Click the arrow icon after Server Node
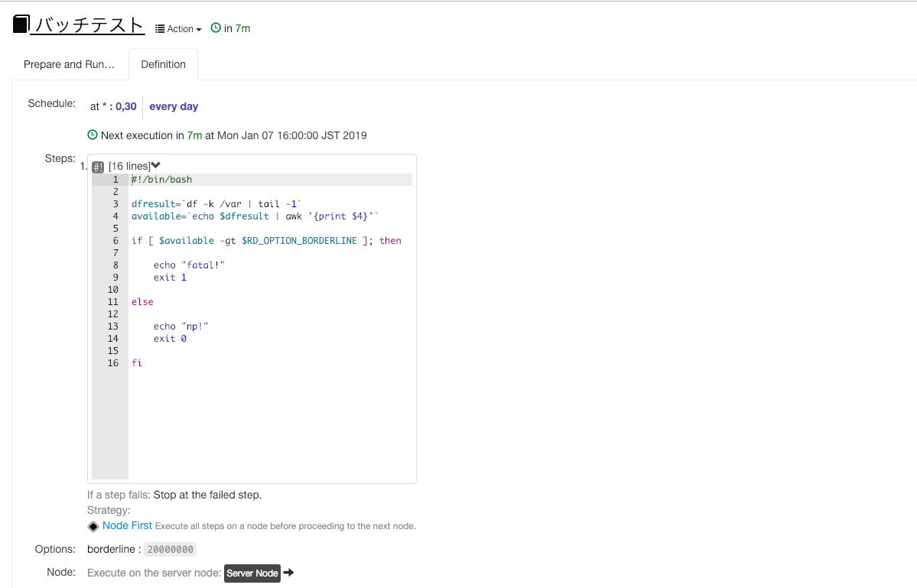The height and width of the screenshot is (588, 917). tap(288, 573)
